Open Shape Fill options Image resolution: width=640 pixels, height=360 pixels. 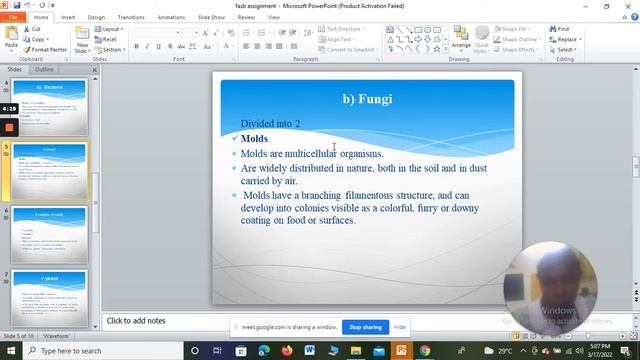tap(512, 29)
